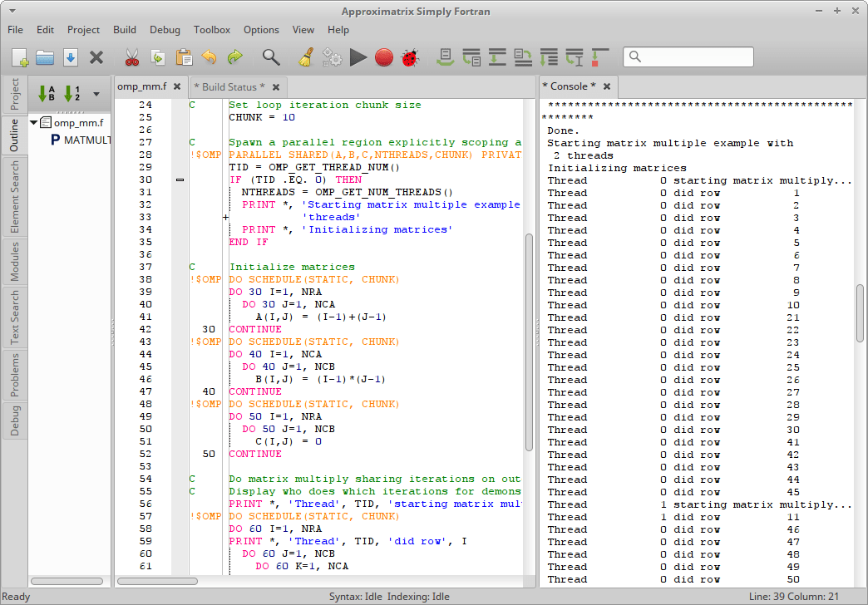Click the toolbar search input field

[688, 57]
